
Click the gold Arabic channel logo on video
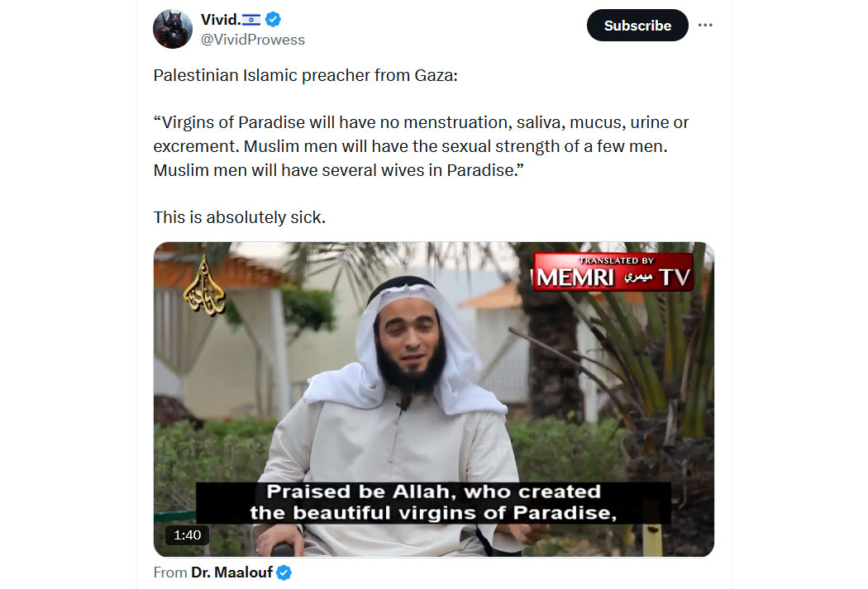[x=204, y=286]
